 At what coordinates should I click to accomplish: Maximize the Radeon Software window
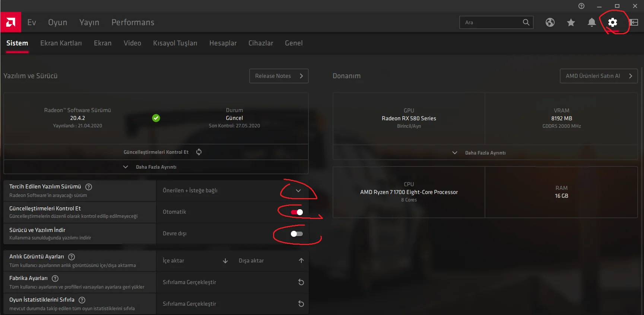(x=617, y=6)
